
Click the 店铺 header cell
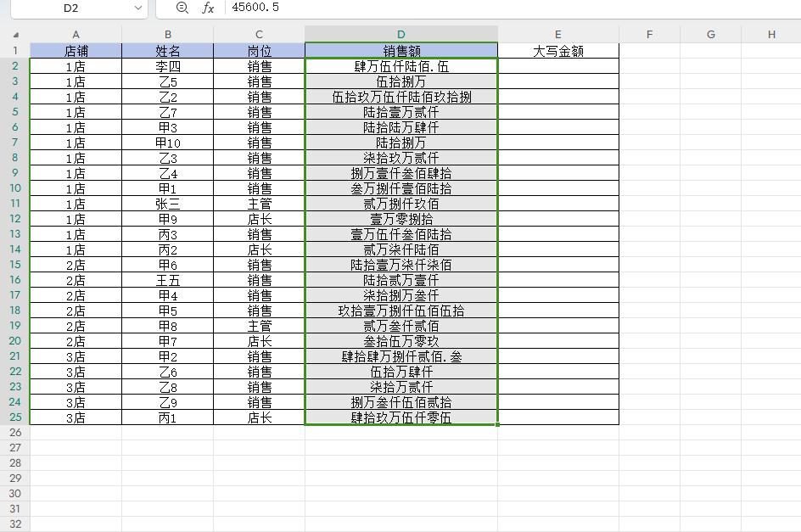click(x=76, y=51)
